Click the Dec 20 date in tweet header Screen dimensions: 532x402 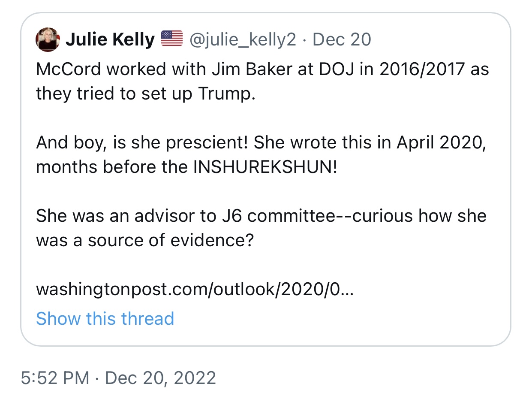click(342, 39)
